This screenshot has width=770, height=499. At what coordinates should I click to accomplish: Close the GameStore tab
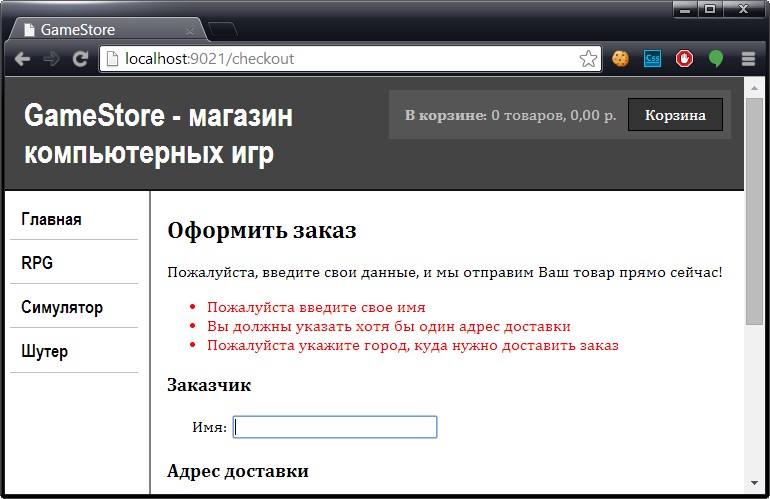point(190,30)
